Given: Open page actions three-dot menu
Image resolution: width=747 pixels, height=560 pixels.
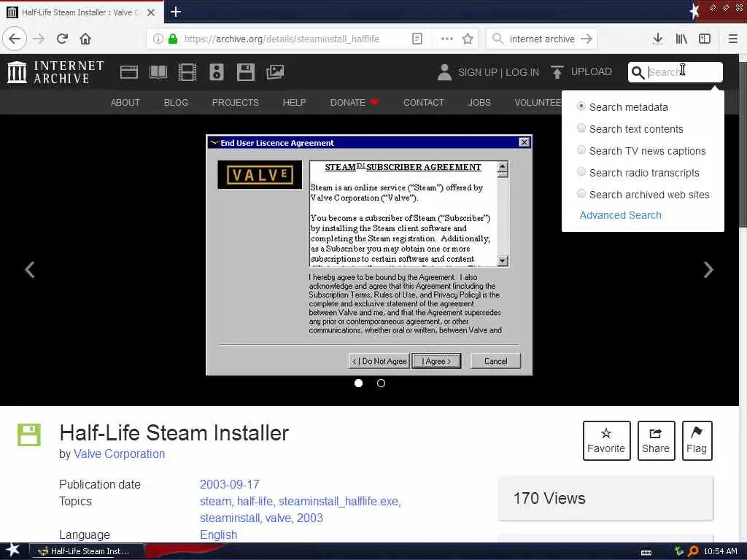Looking at the screenshot, I should coord(447,39).
